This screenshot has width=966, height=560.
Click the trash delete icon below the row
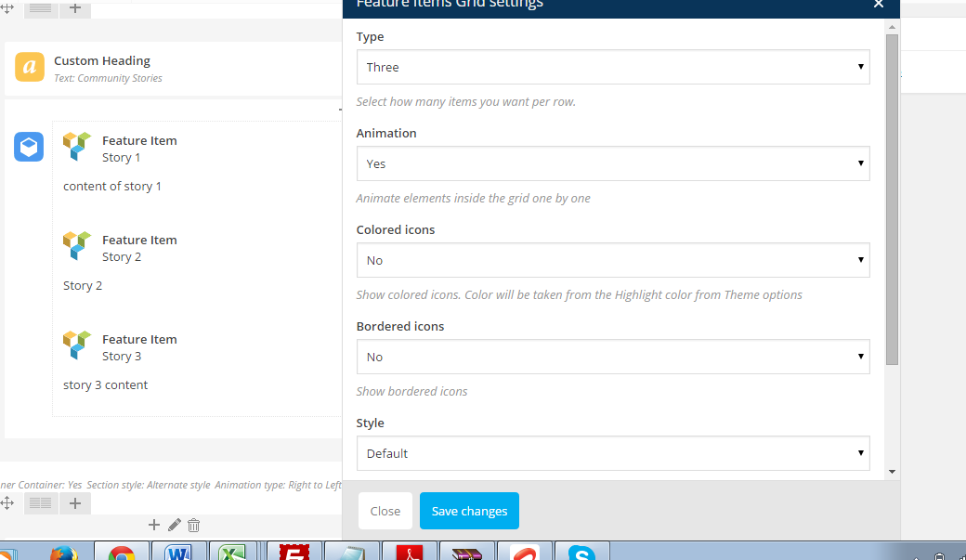pos(193,525)
